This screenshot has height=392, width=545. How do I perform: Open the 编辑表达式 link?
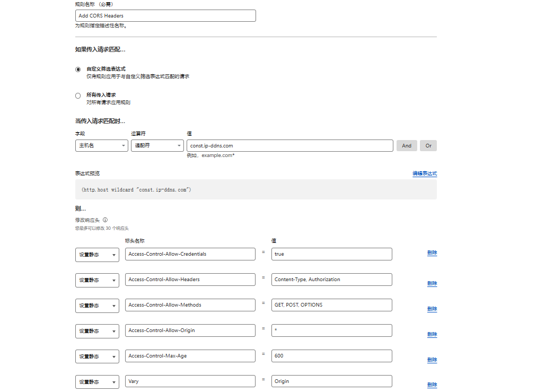(424, 173)
